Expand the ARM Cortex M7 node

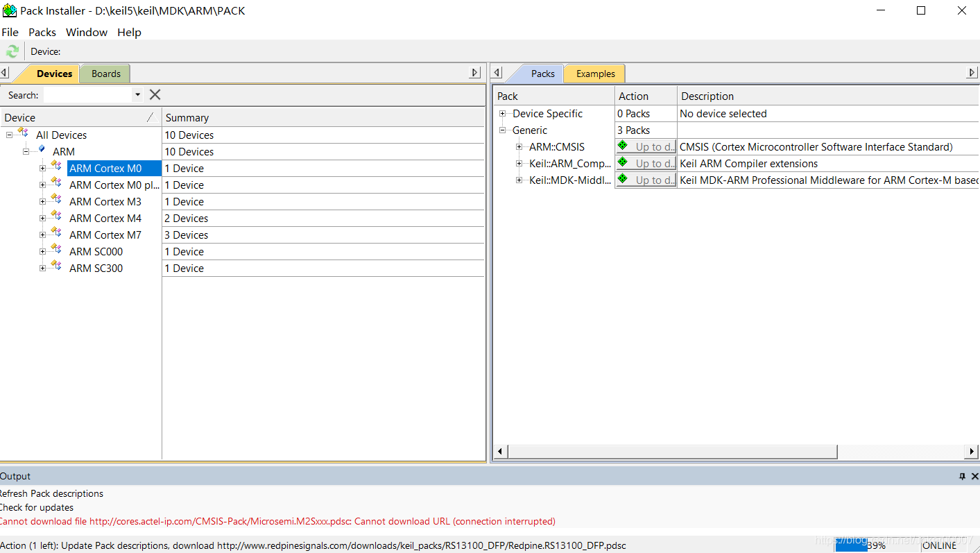pos(43,235)
